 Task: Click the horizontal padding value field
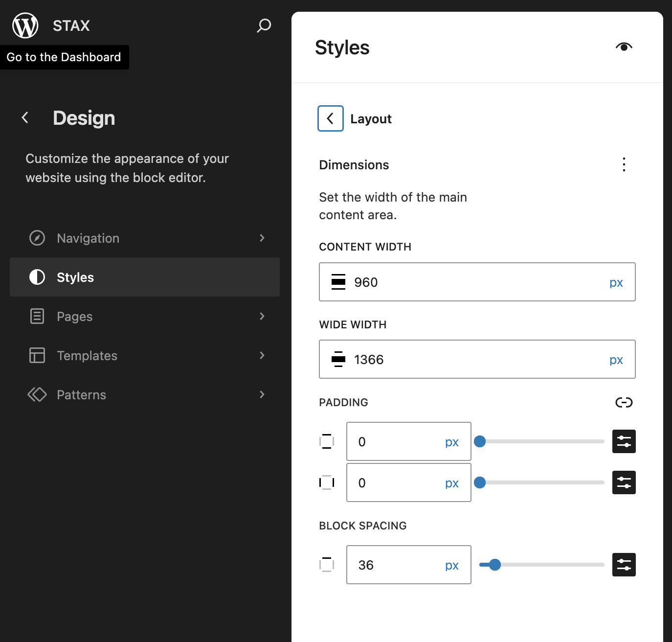pos(409,482)
